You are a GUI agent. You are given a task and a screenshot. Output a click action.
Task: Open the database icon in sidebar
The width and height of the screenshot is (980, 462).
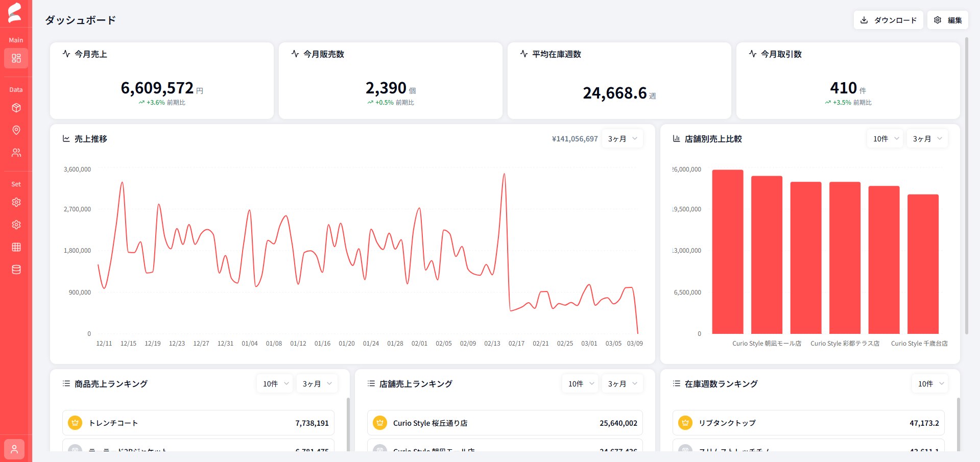(x=16, y=270)
